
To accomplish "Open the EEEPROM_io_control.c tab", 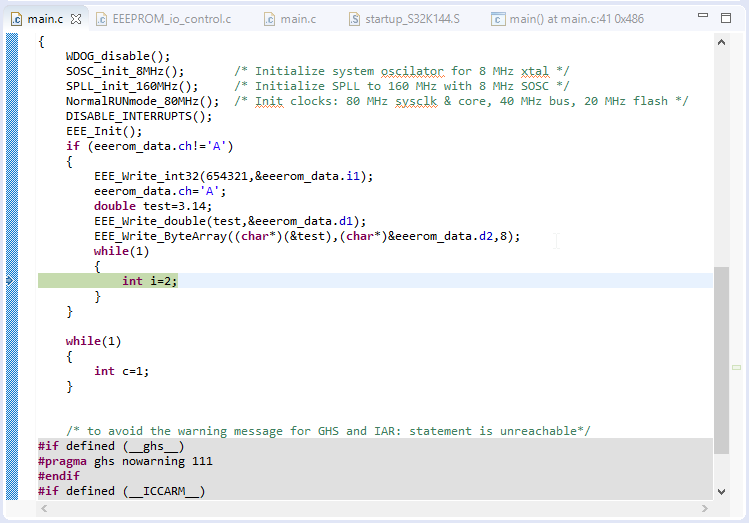I will point(171,19).
